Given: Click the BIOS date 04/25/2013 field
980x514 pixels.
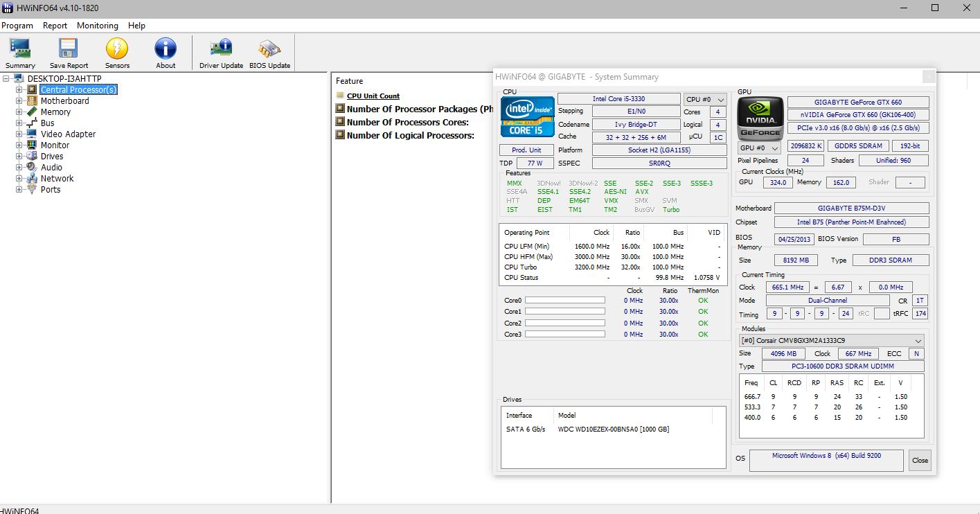Looking at the screenshot, I should pyautogui.click(x=794, y=239).
